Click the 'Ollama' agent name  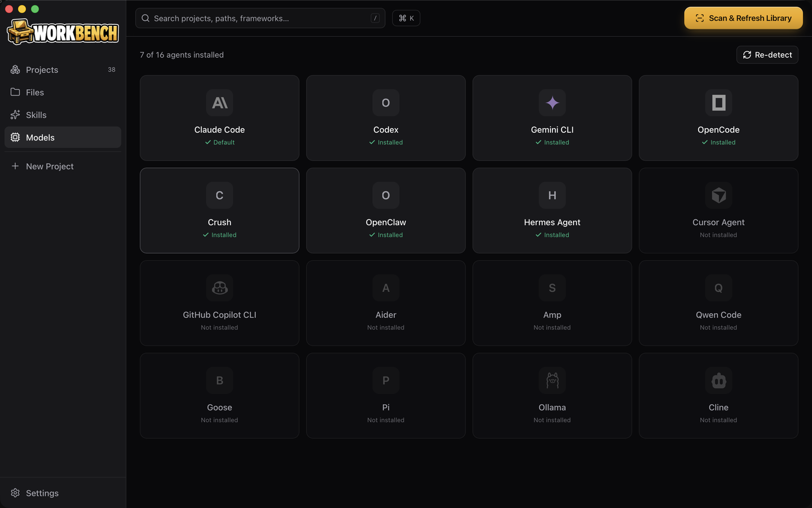552,408
